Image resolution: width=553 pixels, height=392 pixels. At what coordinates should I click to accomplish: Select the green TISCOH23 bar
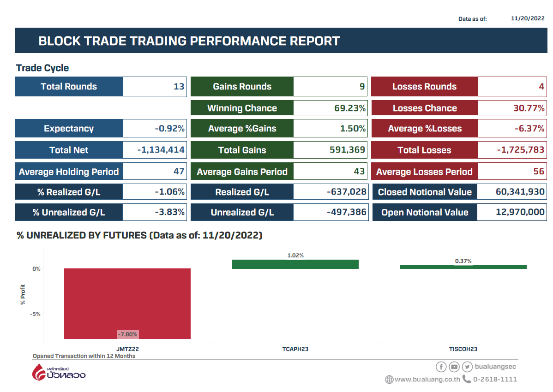coord(463,267)
